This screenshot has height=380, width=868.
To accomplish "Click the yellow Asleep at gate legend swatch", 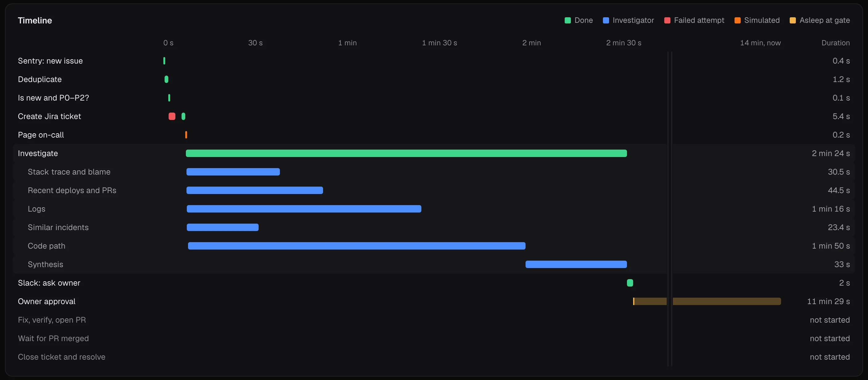I will (792, 20).
